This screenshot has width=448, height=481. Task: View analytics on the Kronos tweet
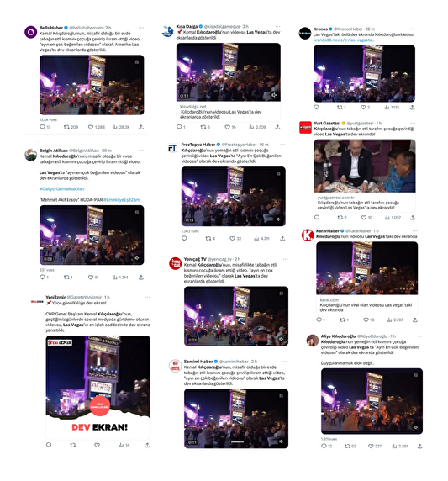(x=387, y=108)
